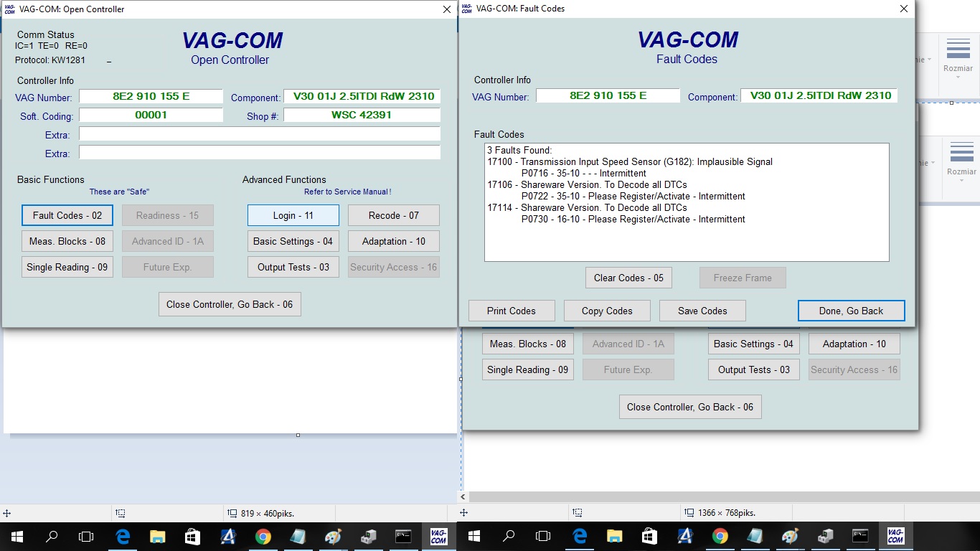Launch Google Chrome from the left taskbar
Viewport: 980px width, 551px height.
(263, 536)
